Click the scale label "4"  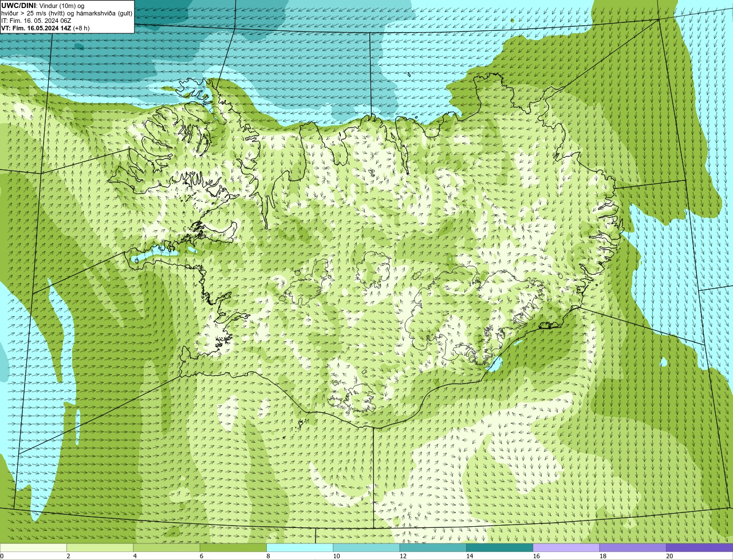pyautogui.click(x=135, y=556)
